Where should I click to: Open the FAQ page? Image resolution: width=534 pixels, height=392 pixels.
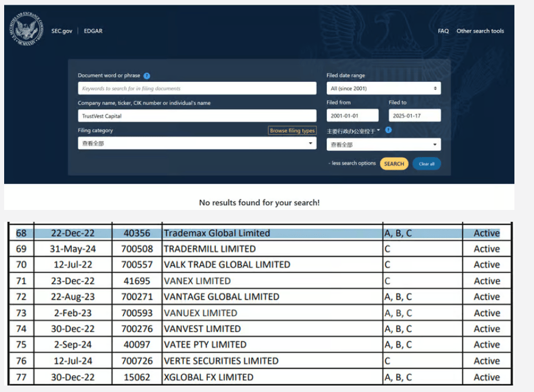443,31
